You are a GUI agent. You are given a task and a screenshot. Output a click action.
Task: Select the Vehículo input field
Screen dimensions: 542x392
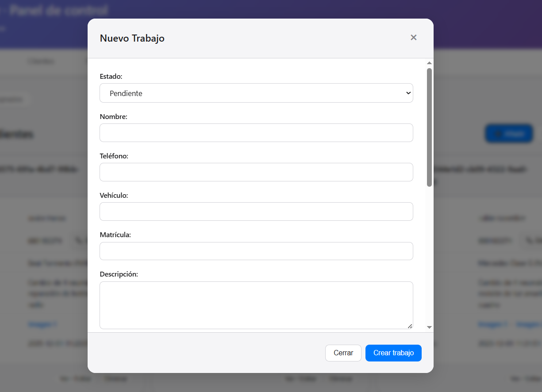click(x=256, y=211)
